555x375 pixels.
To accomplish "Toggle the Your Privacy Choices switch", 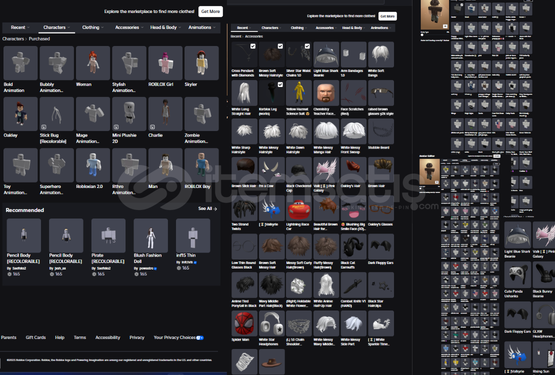I will click(x=200, y=338).
